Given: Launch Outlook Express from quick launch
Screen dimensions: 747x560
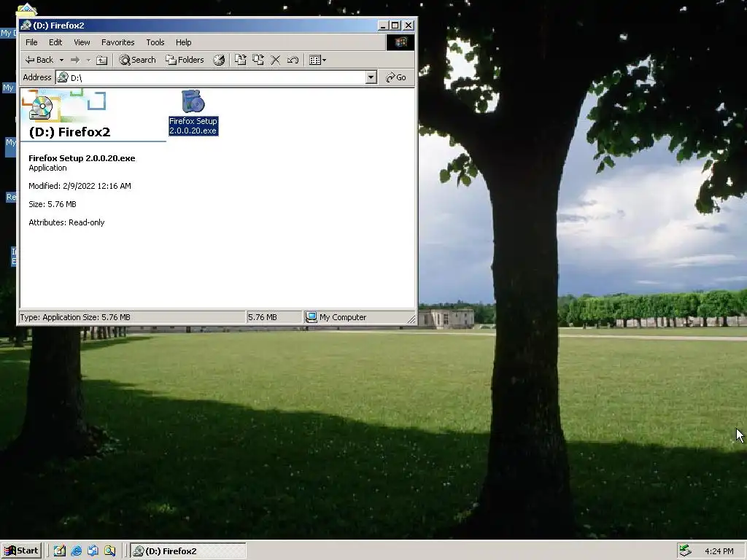Looking at the screenshot, I should [x=93, y=551].
